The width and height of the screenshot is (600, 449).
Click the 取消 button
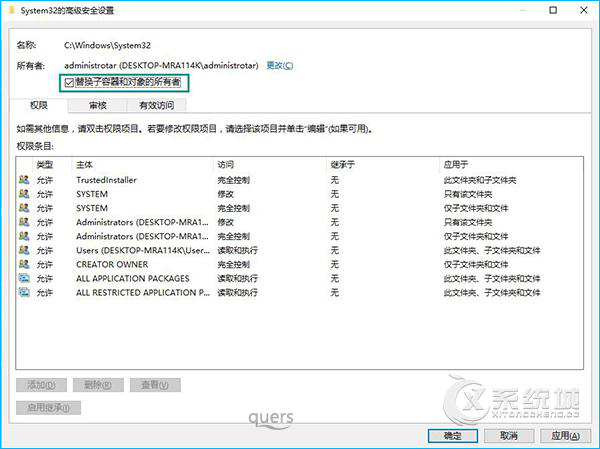coord(509,436)
